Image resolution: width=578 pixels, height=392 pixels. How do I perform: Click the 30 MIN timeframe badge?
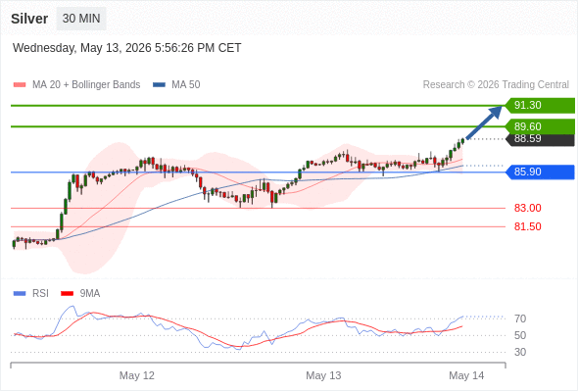pos(81,19)
